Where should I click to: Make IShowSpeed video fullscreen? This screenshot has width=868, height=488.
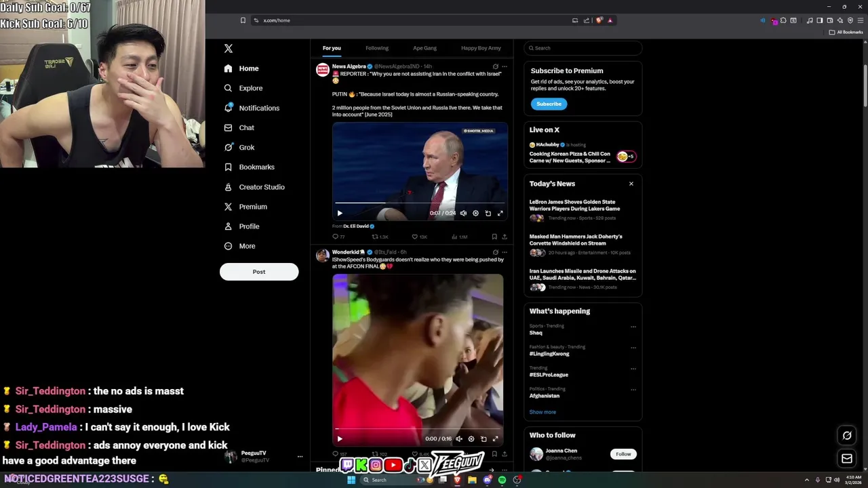tap(495, 439)
